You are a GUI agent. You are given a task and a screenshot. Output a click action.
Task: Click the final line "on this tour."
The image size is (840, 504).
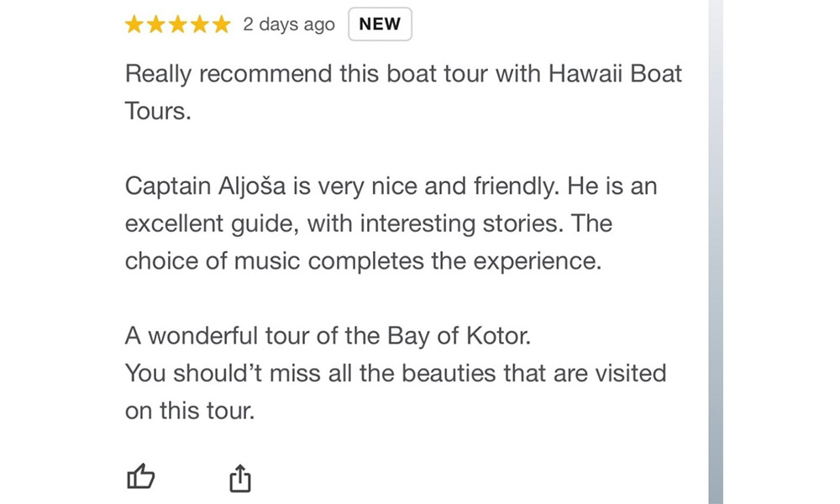point(189,411)
